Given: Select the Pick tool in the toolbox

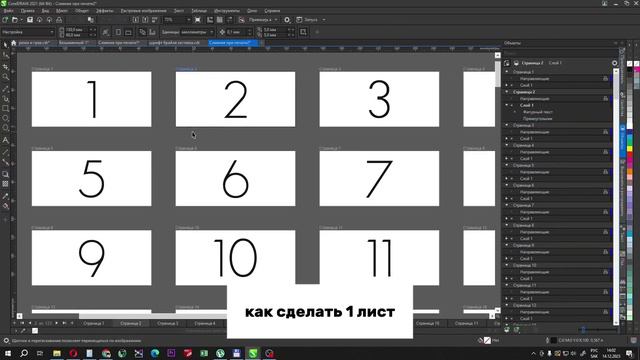Looking at the screenshot, I should (x=5, y=44).
